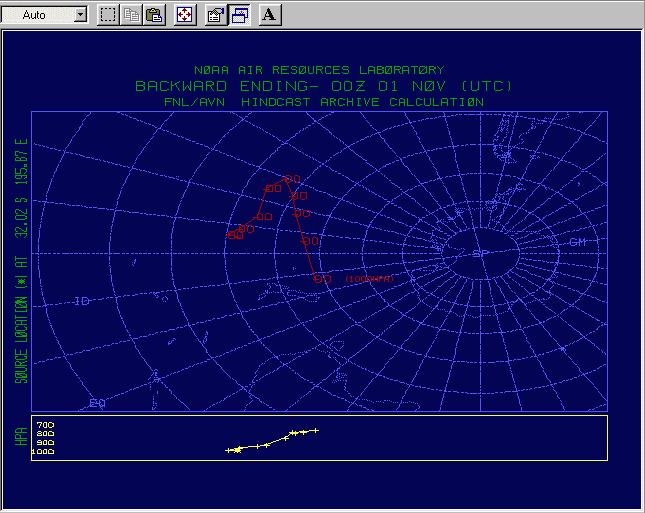Click the ID date line label

tap(82, 301)
